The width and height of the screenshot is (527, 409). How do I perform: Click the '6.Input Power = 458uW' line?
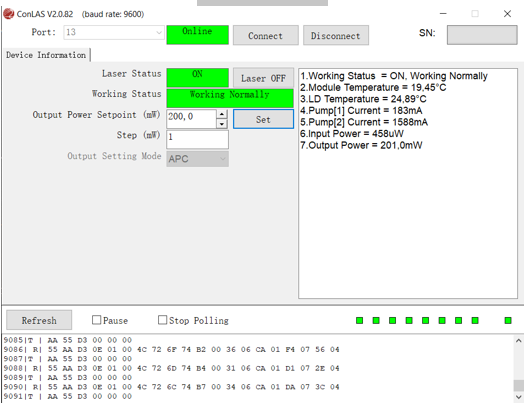(352, 133)
